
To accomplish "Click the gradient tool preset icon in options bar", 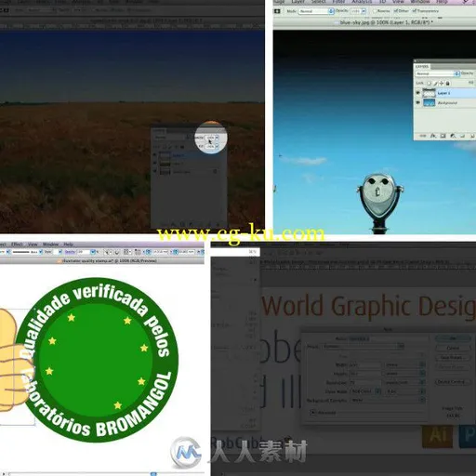I will click(x=277, y=11).
